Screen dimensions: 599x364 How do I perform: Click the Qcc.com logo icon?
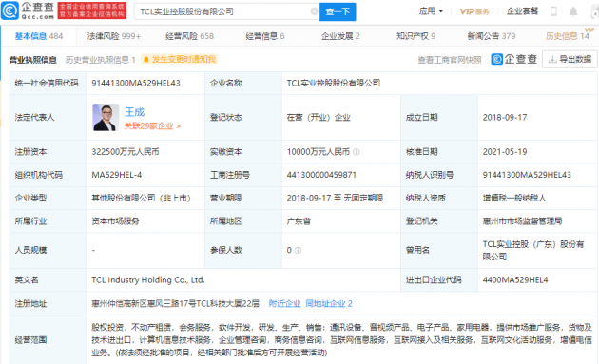10,10
